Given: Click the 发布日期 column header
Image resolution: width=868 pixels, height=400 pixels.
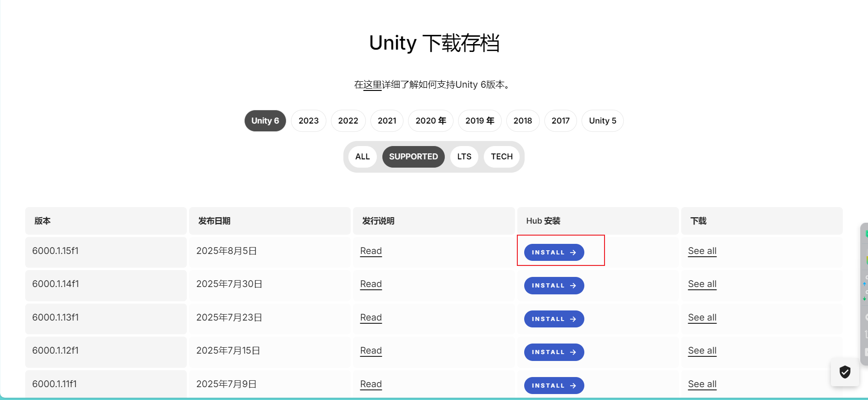Looking at the screenshot, I should coord(270,221).
